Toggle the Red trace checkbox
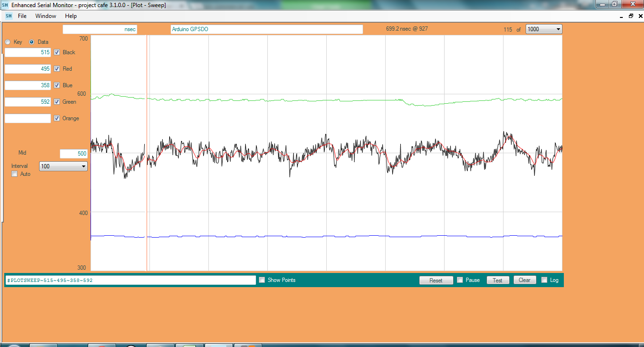 coord(57,69)
